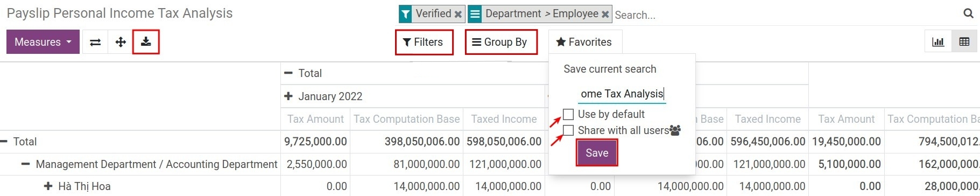This screenshot has height=196, width=980.
Task: Switch to graph view
Action: click(x=938, y=42)
